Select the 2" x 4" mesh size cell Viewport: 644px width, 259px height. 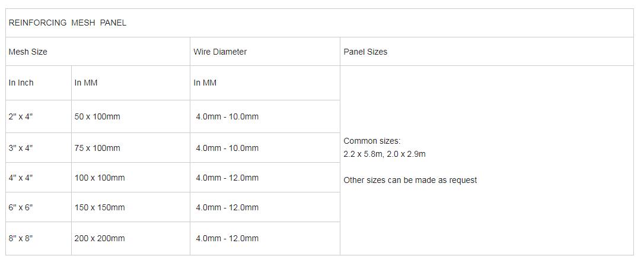tap(39, 117)
